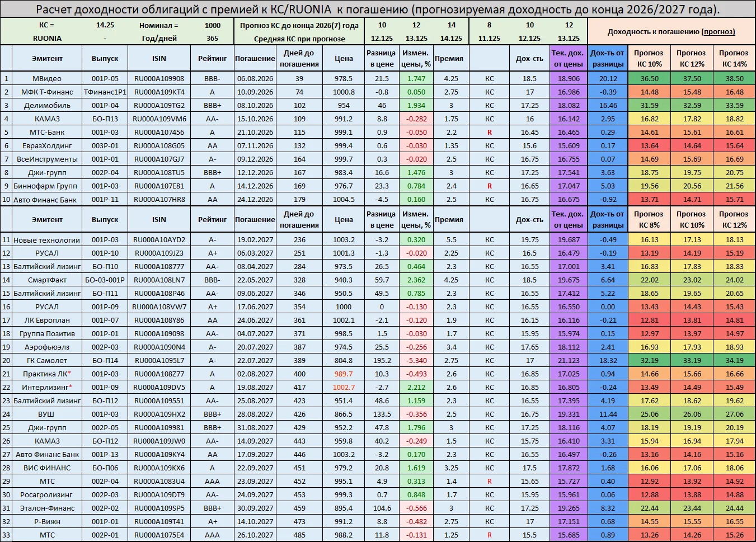Click the maturity date 22.07.2027
The image size is (756, 542).
(x=255, y=361)
